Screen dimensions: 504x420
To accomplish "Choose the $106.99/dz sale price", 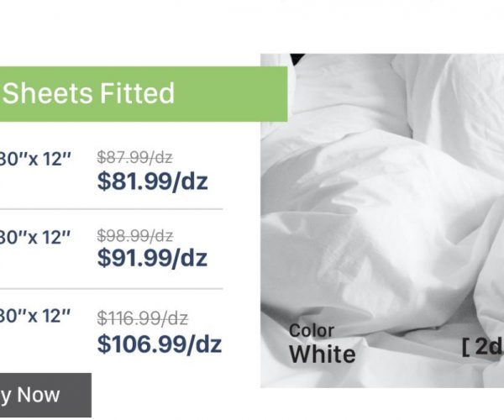I will 159,343.
